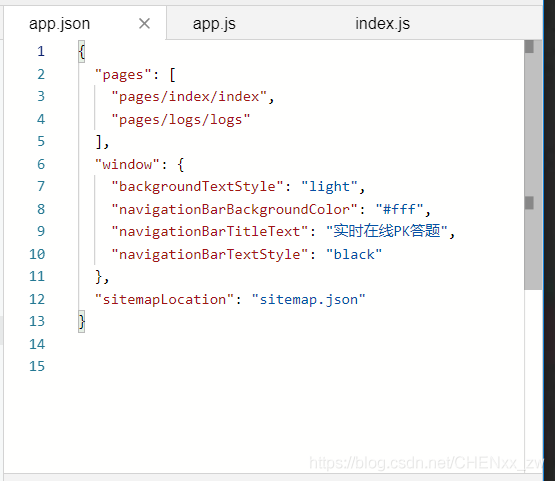Switch to the app.js tab
Image resolution: width=555 pixels, height=481 pixels.
(x=214, y=24)
